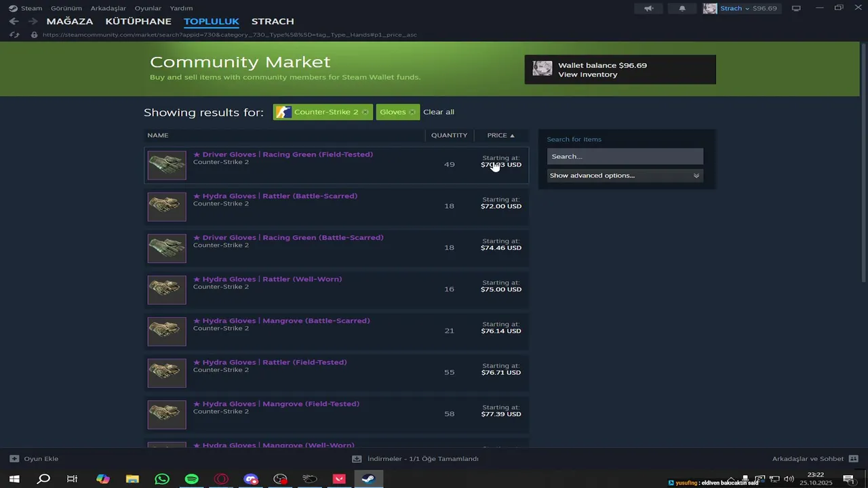Reload the market page with refresh icon
Screen dimensions: 868x488
[14, 35]
